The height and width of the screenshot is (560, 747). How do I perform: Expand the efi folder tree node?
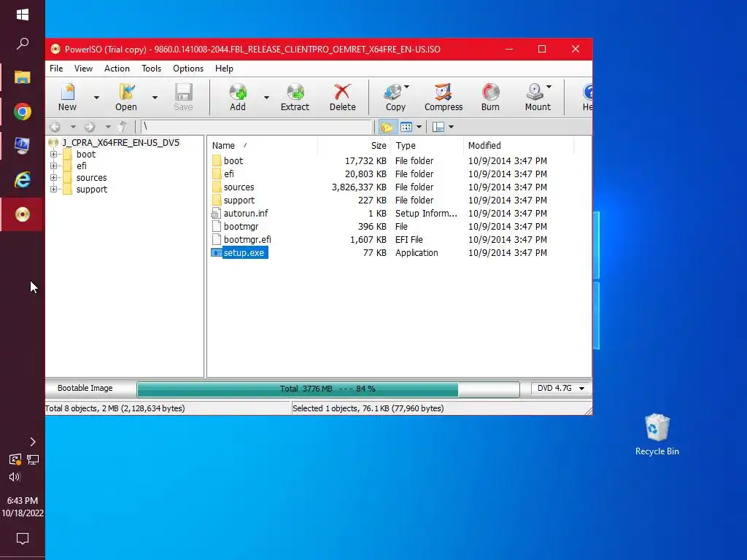coord(53,166)
